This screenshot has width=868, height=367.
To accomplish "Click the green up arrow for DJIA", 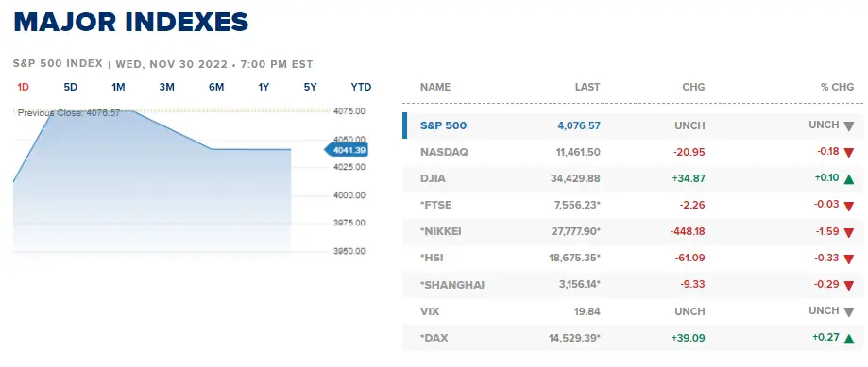I will click(848, 179).
